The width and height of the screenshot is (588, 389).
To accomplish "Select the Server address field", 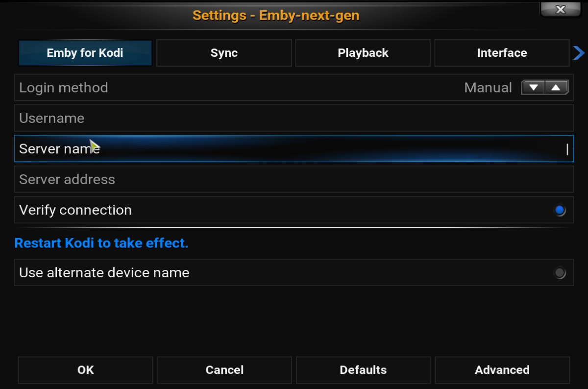I will (x=294, y=179).
